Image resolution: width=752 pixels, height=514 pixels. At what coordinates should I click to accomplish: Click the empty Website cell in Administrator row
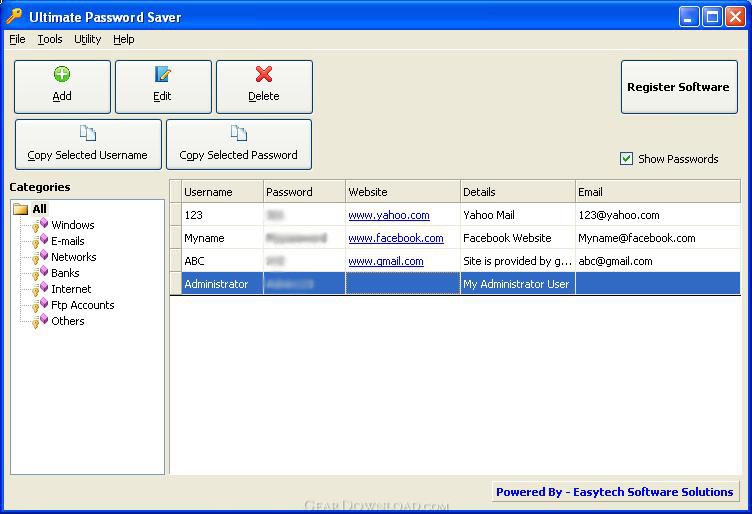click(x=403, y=284)
